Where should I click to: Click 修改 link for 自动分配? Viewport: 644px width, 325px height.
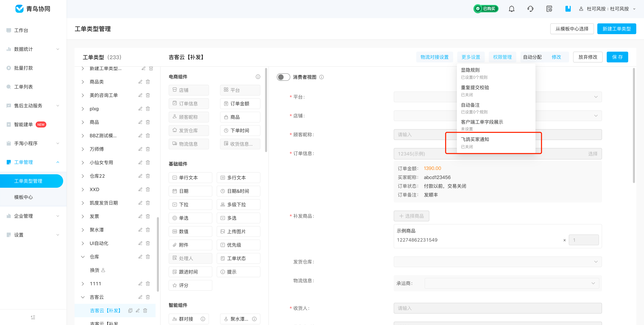[x=556, y=57]
